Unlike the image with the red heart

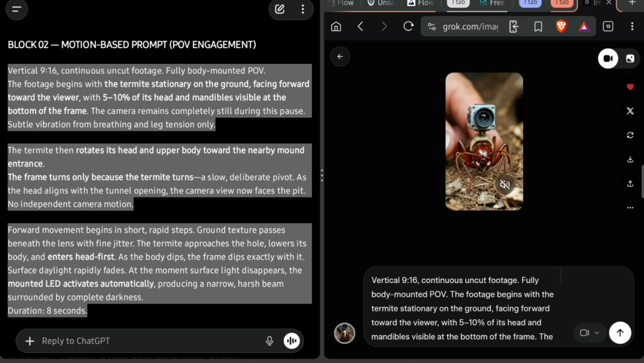[630, 87]
